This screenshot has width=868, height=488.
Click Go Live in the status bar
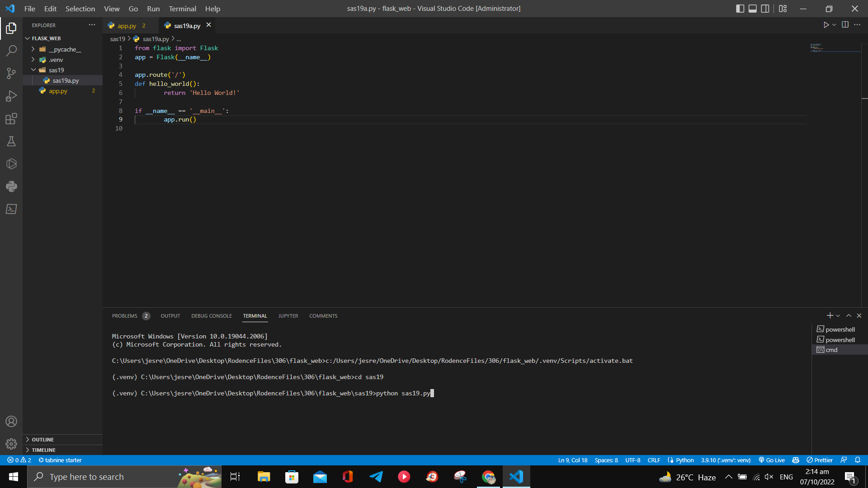pos(772,460)
